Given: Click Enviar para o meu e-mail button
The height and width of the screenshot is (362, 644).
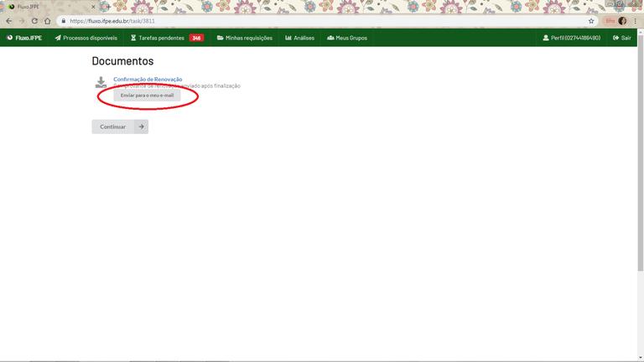Looking at the screenshot, I should point(147,96).
